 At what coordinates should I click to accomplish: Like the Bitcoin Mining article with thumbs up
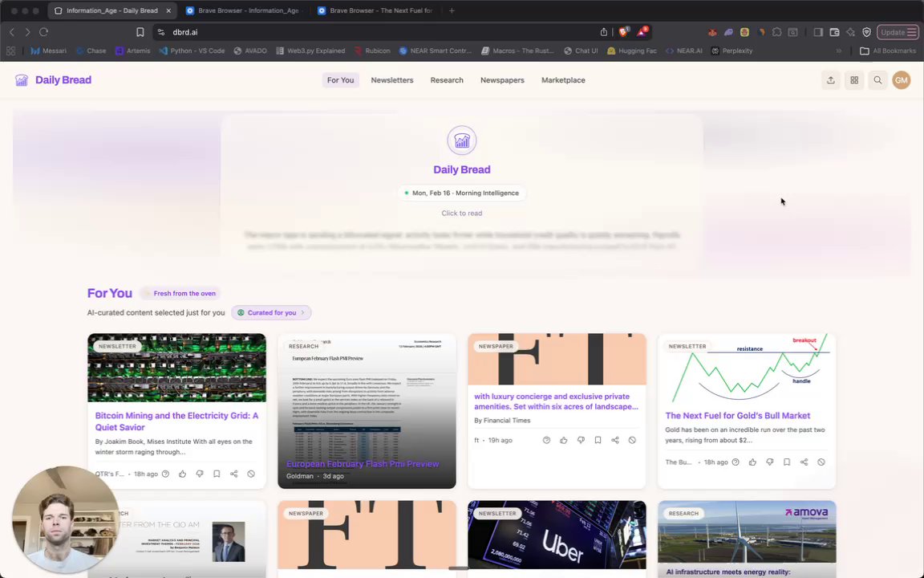(183, 474)
